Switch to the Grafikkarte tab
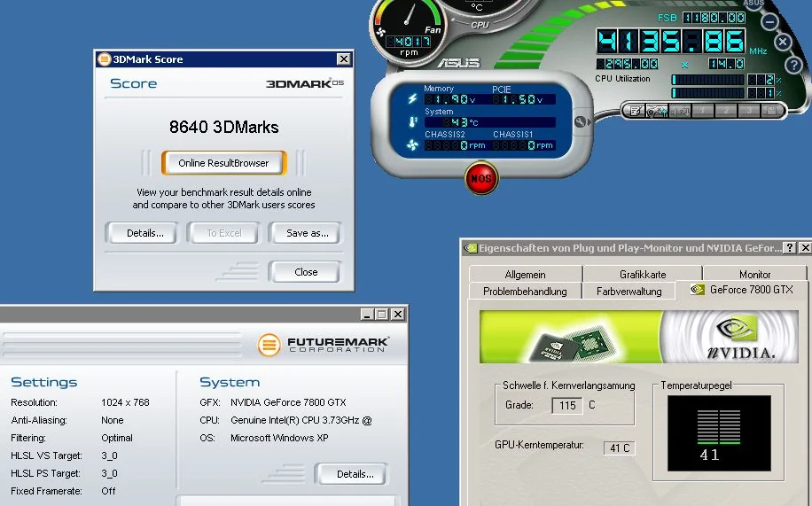Screen dimensions: 812x506 click(643, 274)
